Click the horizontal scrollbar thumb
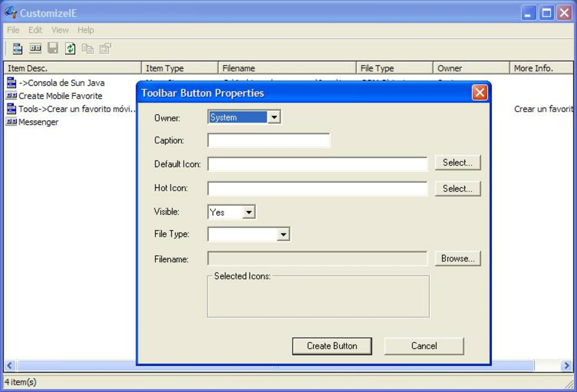 276,366
